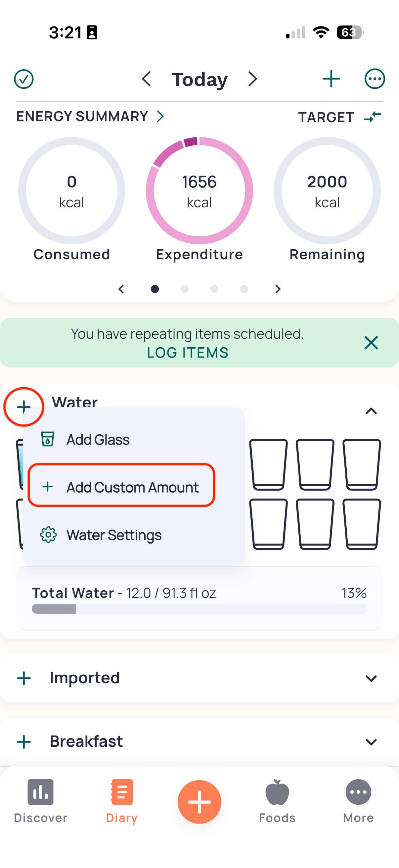The image size is (399, 868).
Task: Open the Foods apple icon
Action: pos(277,792)
